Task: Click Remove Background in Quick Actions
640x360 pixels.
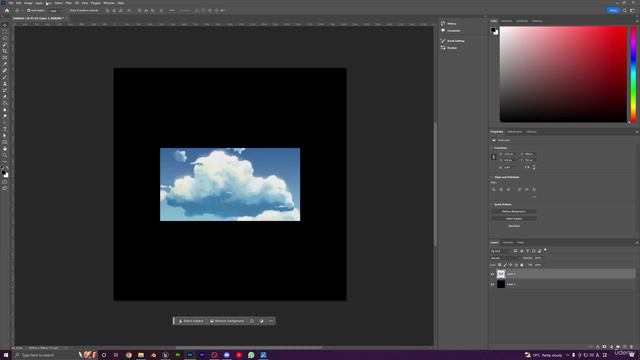Action: [x=514, y=211]
